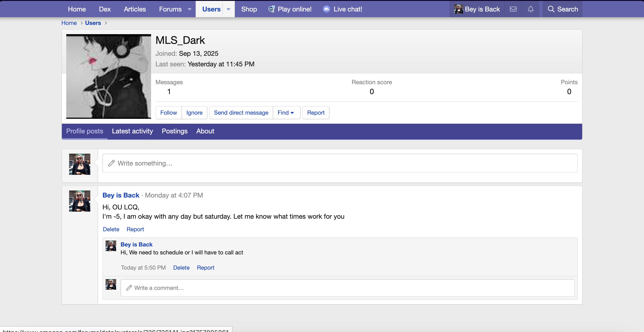The width and height of the screenshot is (644, 332).
Task: Switch to the Latest activity tab
Action: (x=132, y=131)
